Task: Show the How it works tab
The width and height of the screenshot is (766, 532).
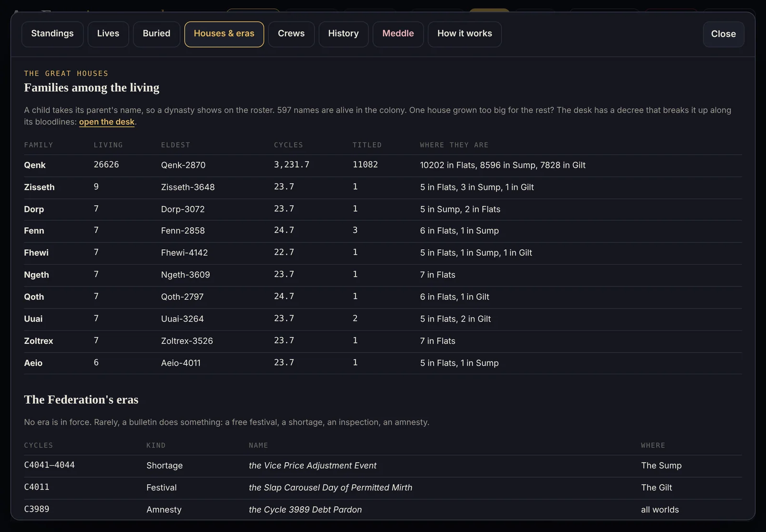Action: point(464,34)
